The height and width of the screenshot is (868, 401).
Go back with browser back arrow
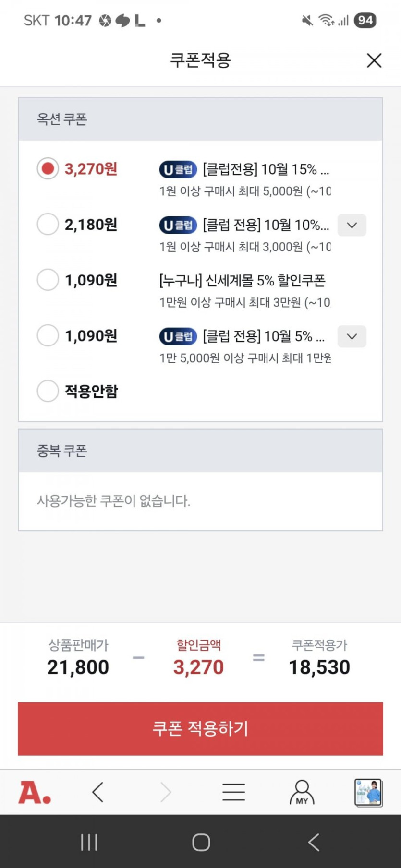tap(98, 792)
